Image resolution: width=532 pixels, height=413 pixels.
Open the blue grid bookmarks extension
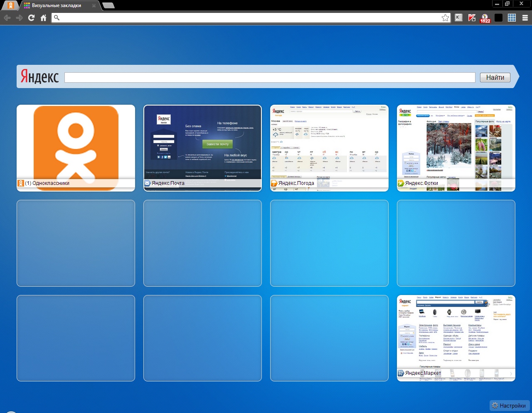pyautogui.click(x=512, y=17)
